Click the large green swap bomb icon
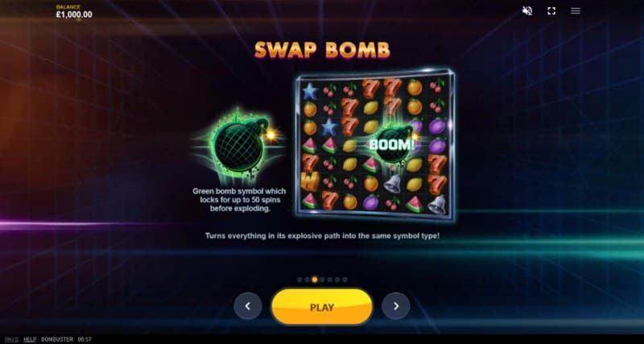The image size is (644, 344). pos(239,146)
